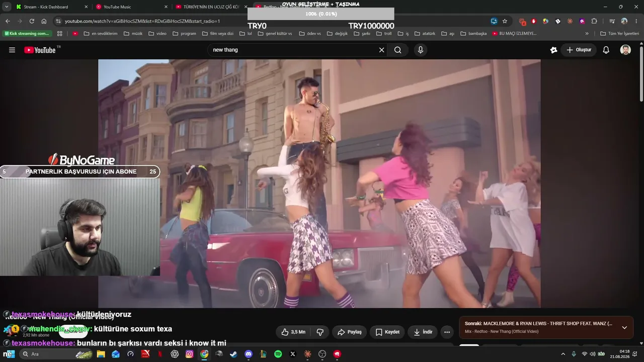Install app icon in address bar

(494, 21)
